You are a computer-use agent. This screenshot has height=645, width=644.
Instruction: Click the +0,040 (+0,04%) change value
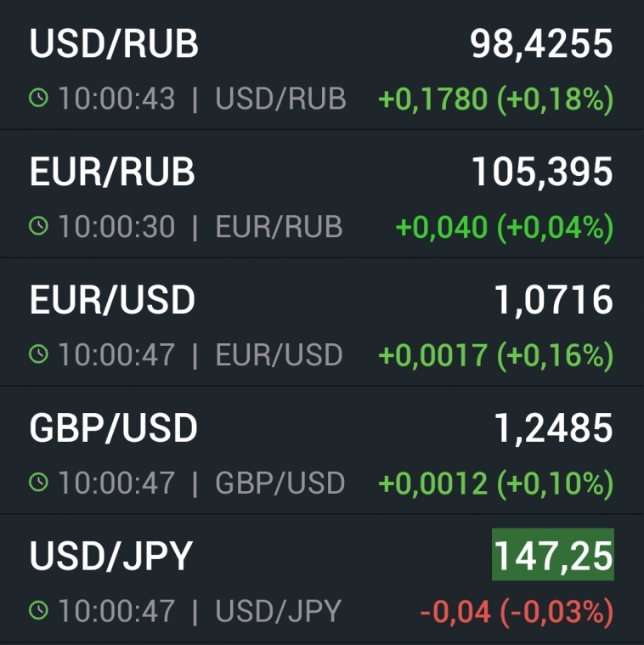coord(505,227)
